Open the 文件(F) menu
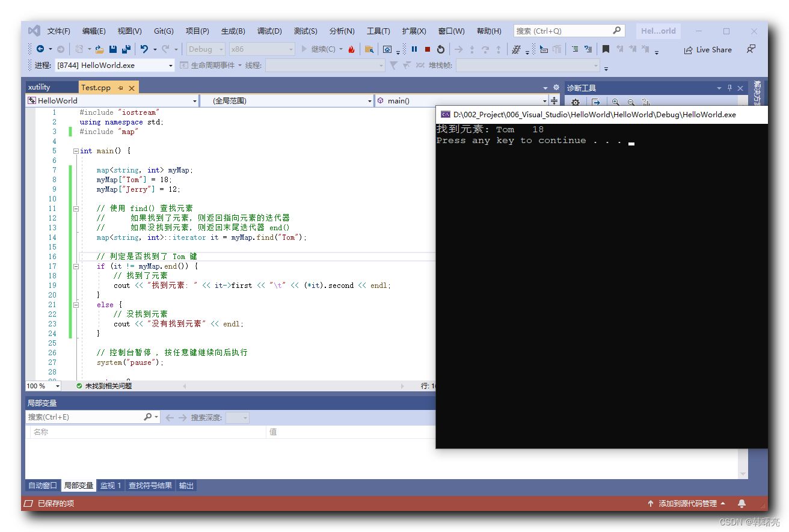Image resolution: width=789 pixels, height=532 pixels. 59,31
